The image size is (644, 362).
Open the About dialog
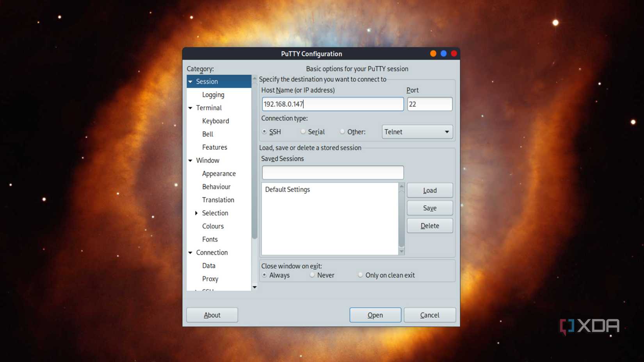(212, 315)
